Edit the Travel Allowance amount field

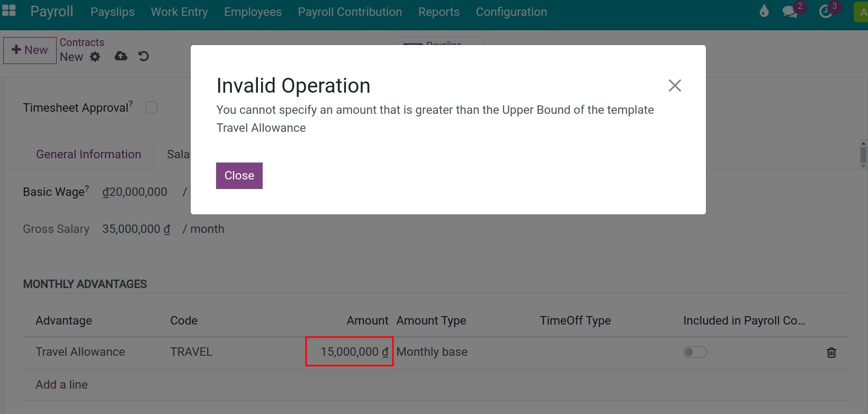click(x=350, y=352)
